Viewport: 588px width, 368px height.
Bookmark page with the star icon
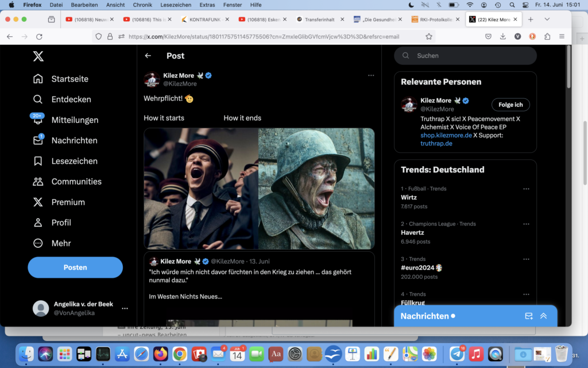(428, 36)
